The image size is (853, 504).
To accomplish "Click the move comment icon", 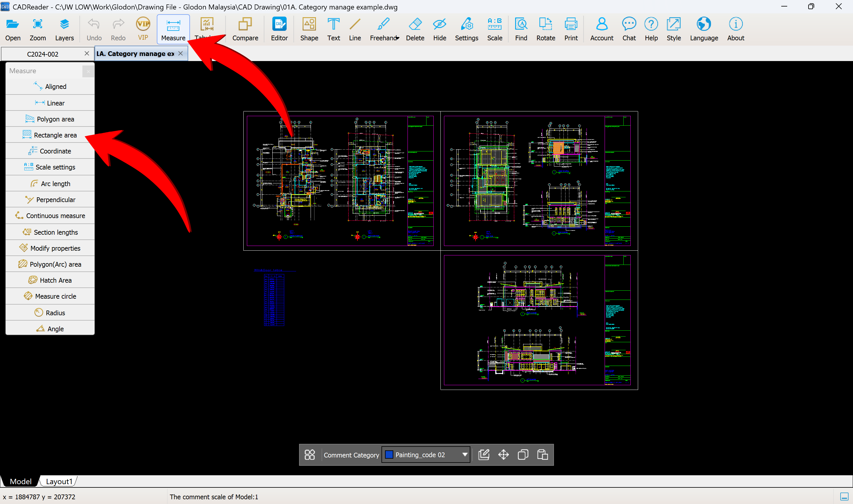I will (504, 455).
